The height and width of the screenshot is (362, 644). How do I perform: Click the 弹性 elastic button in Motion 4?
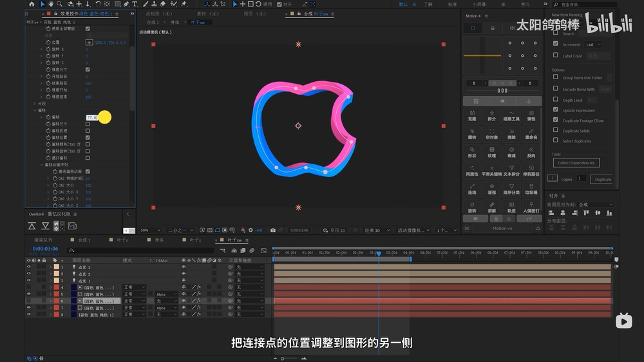point(531,115)
